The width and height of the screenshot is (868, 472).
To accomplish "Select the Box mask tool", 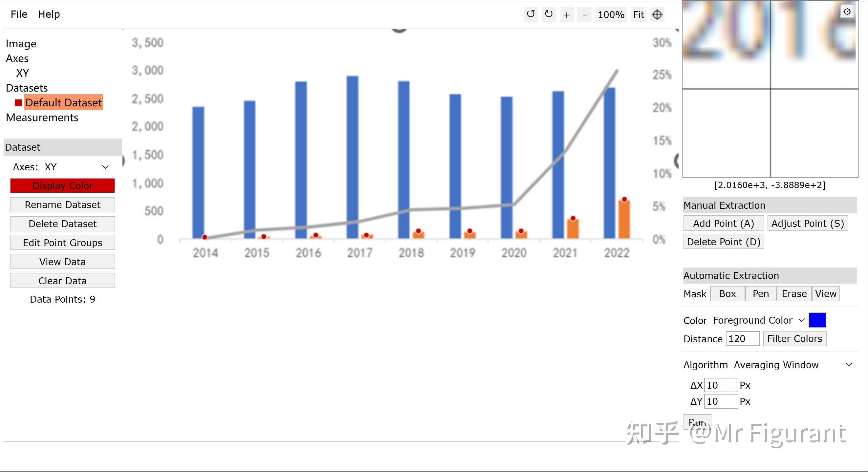I will pyautogui.click(x=727, y=294).
